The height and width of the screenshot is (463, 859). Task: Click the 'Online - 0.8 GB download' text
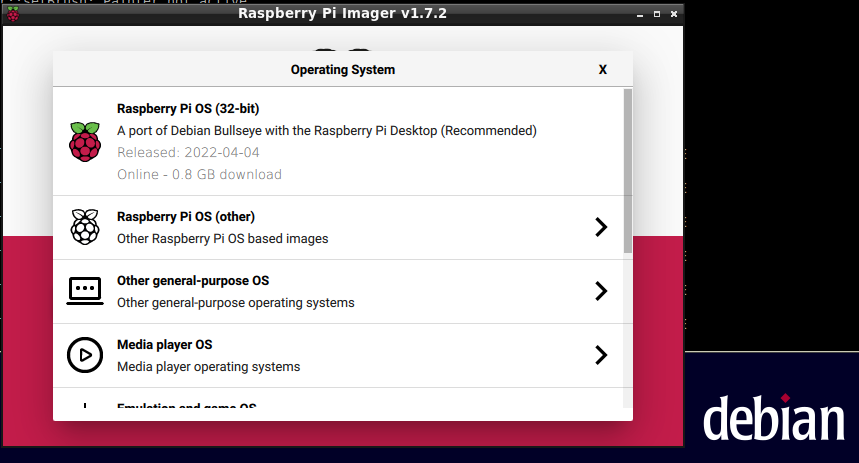click(x=199, y=175)
